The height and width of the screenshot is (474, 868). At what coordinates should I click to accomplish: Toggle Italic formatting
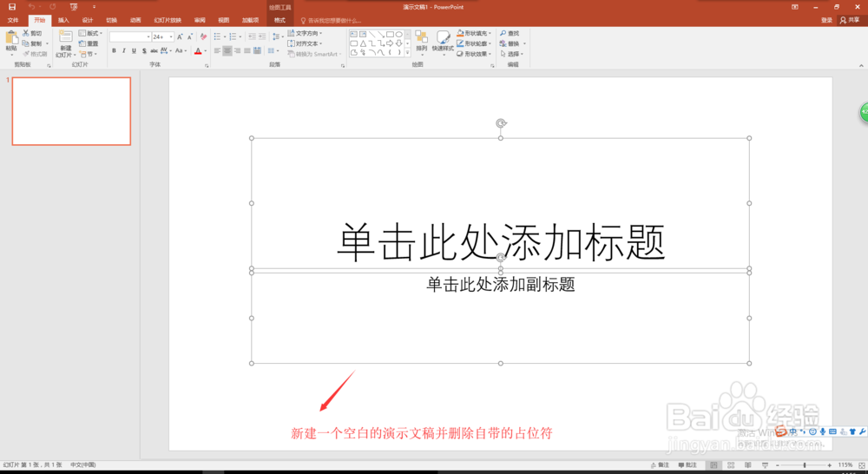coord(124,51)
